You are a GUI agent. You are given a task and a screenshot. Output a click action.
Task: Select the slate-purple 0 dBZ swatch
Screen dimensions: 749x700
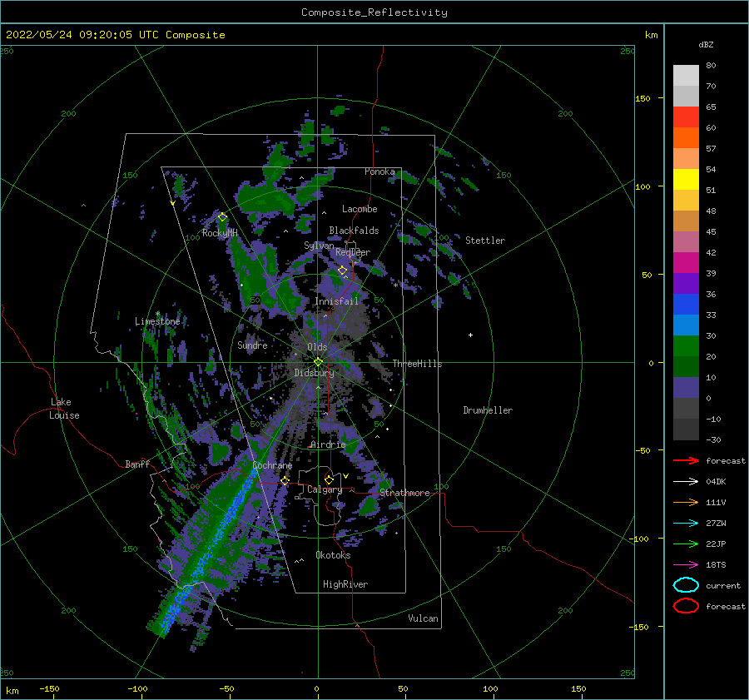tap(686, 387)
